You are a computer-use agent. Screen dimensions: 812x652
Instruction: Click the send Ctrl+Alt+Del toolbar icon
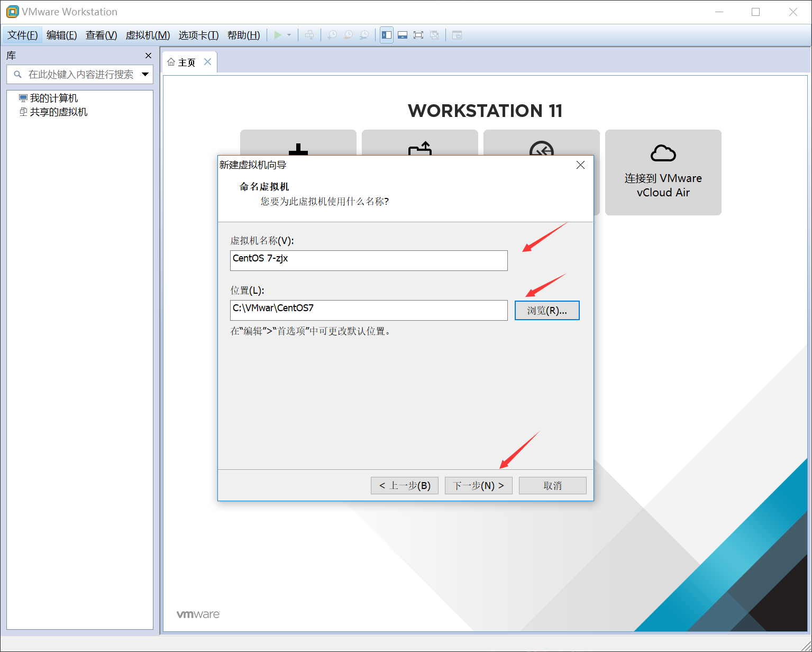pos(309,35)
